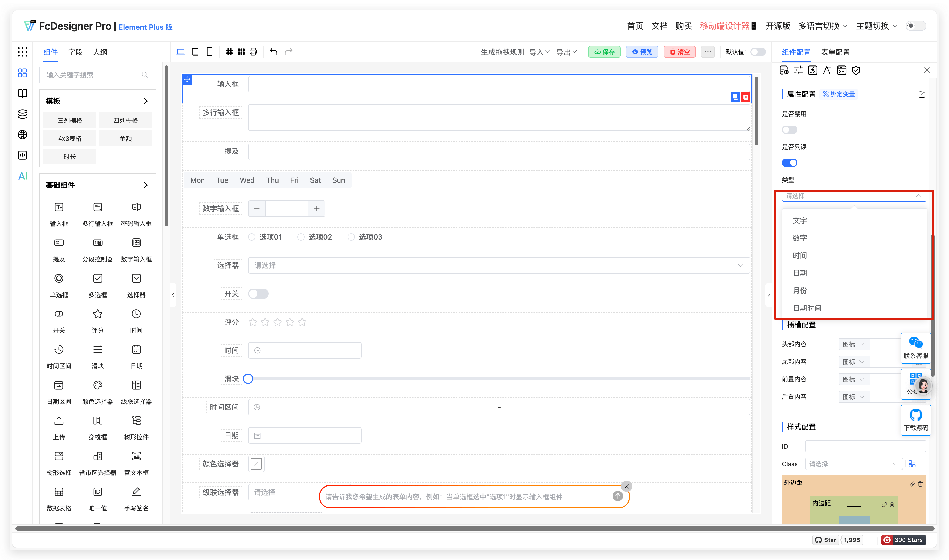Switch to mobile preview mode in the toolbar
The height and width of the screenshot is (560, 949).
point(209,52)
